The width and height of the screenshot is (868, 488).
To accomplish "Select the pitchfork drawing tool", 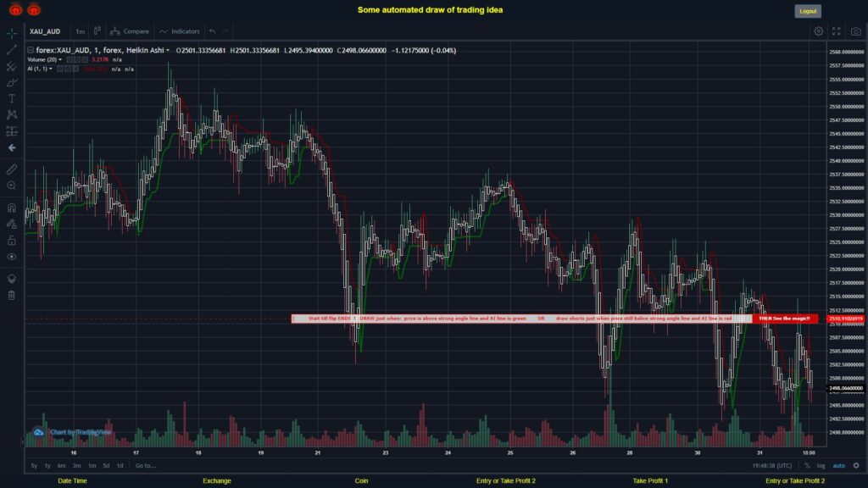I will click(12, 66).
